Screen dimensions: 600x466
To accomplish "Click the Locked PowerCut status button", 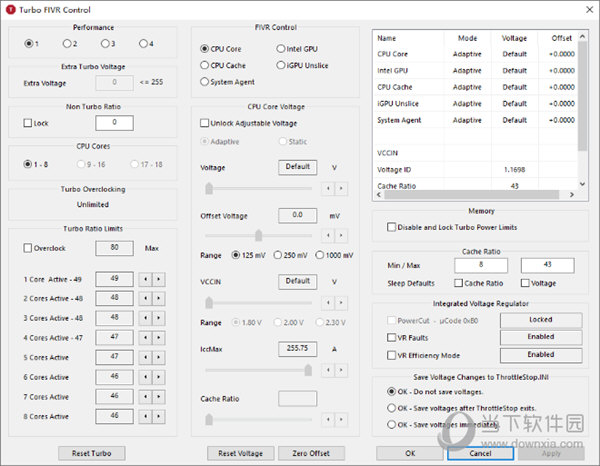I will tap(541, 320).
